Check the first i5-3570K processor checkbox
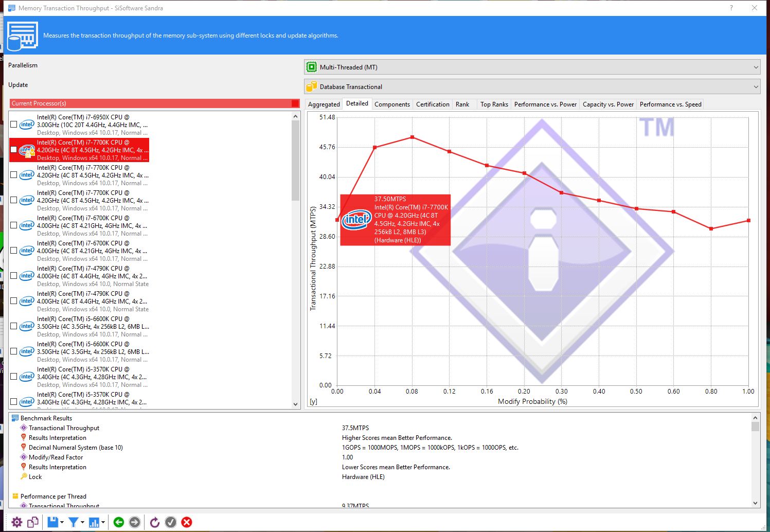 pos(14,377)
